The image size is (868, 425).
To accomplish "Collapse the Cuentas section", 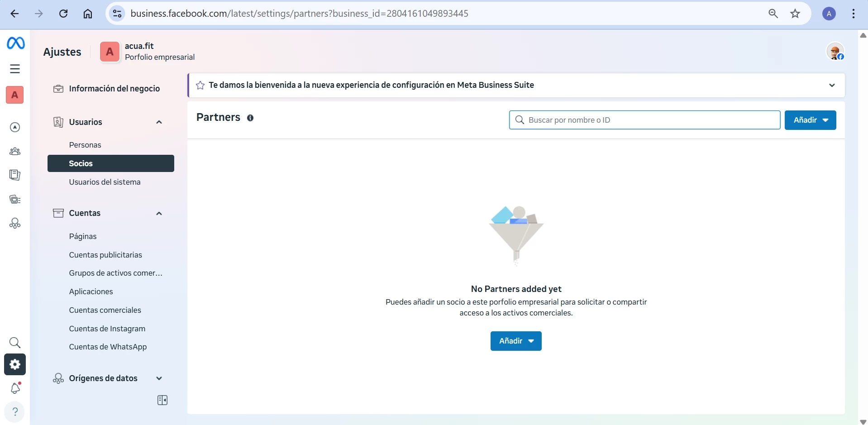I will [159, 214].
